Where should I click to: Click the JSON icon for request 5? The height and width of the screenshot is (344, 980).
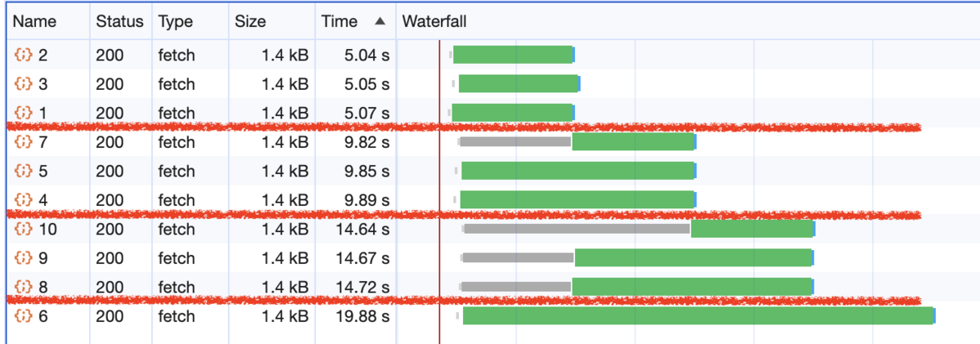click(x=23, y=171)
